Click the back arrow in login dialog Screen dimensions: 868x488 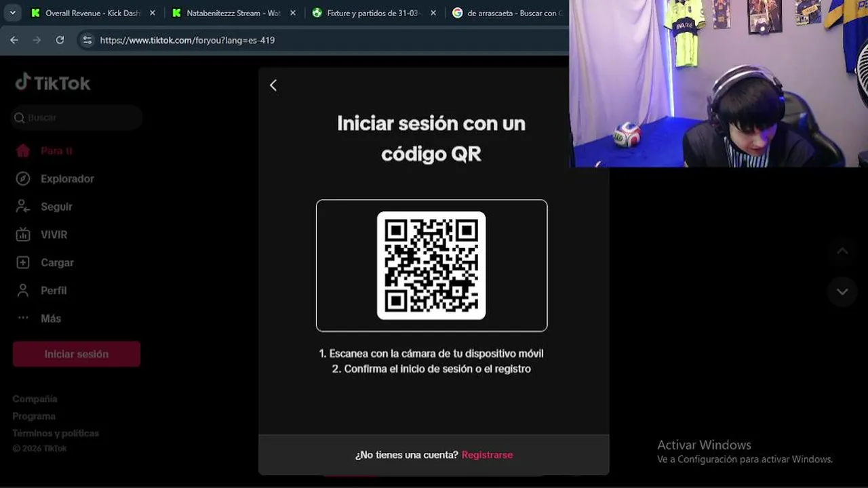click(x=273, y=85)
